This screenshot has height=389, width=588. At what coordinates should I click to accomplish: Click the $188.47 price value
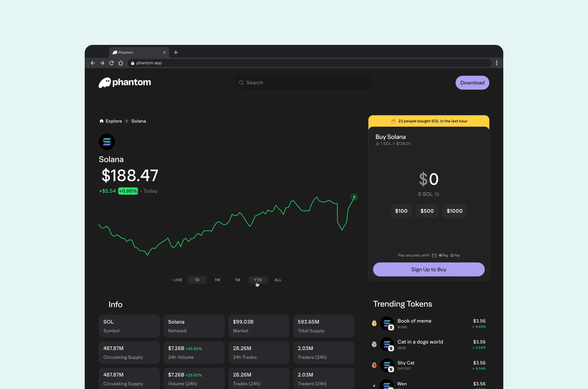coord(130,175)
